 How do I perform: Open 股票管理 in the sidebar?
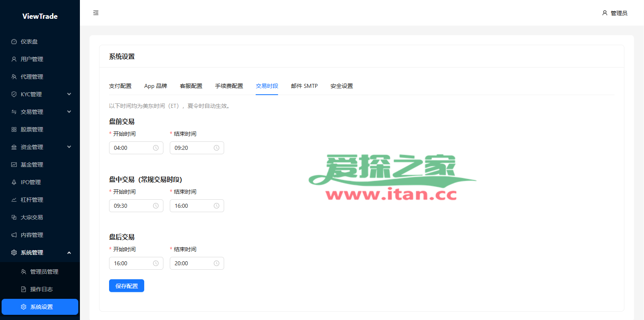[40, 129]
